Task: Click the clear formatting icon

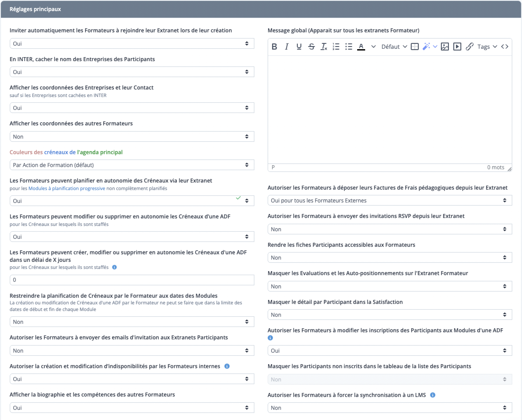Action: (324, 47)
